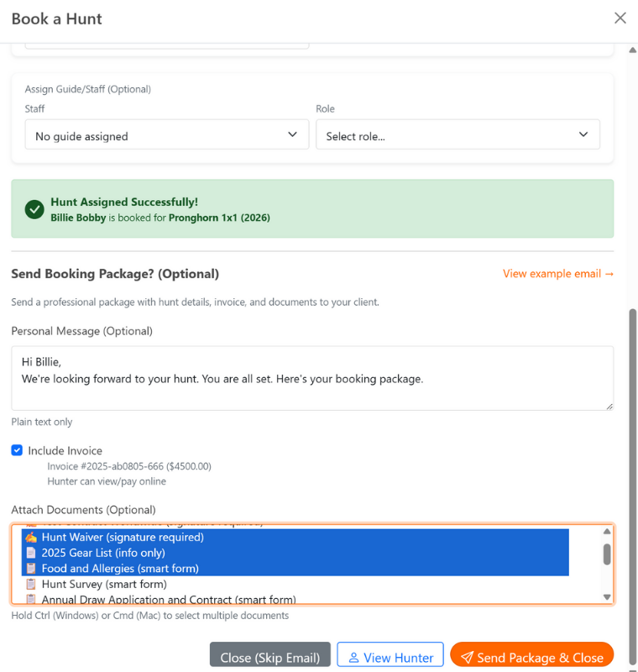Follow the View example email link
The image size is (638, 672).
[558, 273]
